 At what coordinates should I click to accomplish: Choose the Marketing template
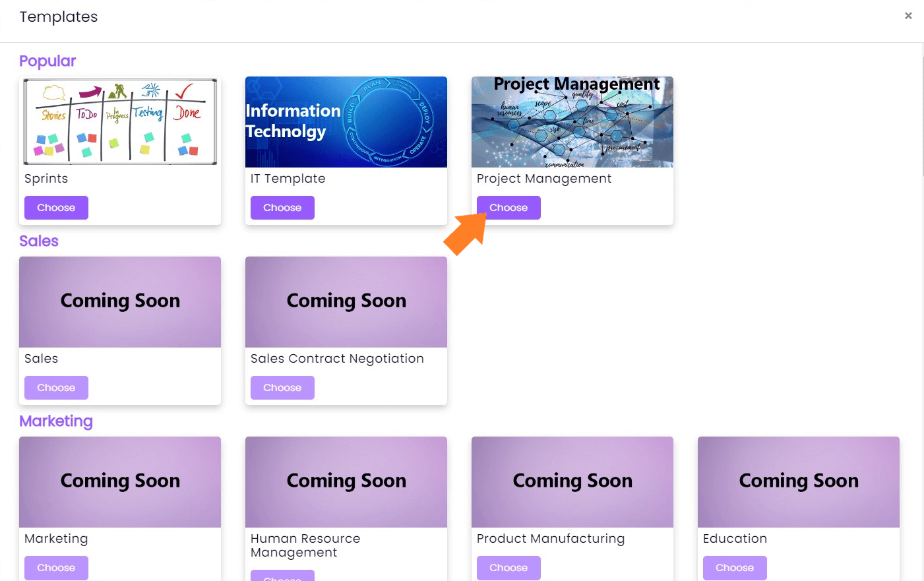(56, 568)
